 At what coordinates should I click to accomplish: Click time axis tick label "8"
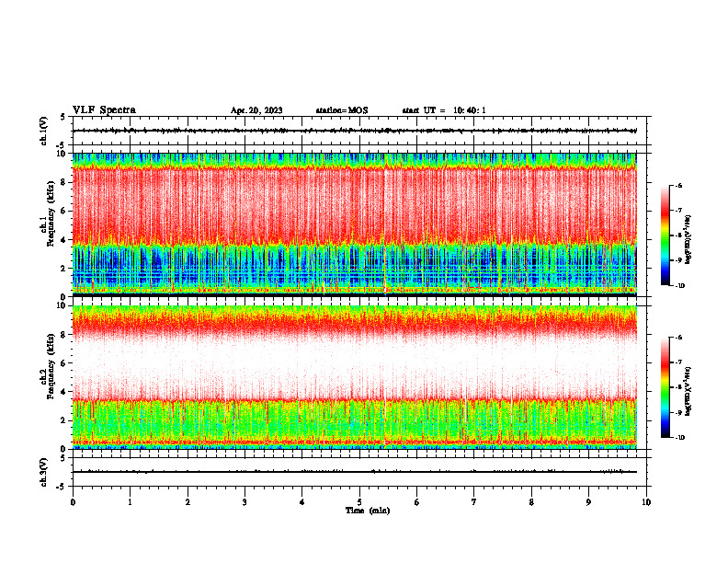(x=531, y=502)
